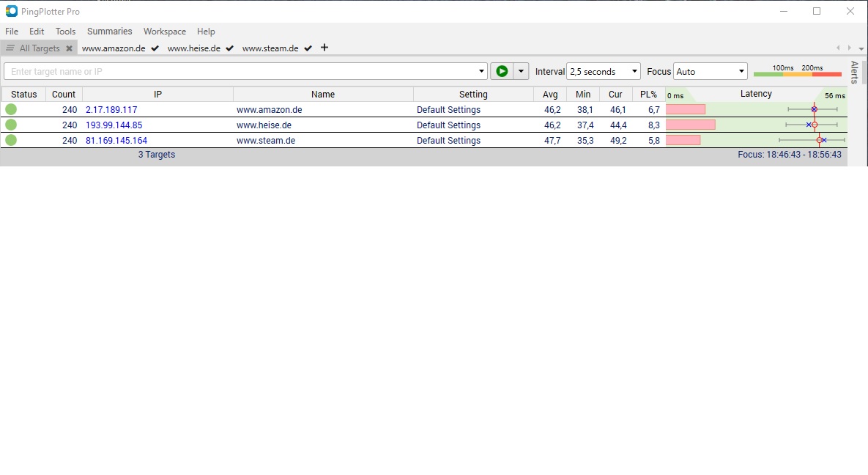
Task: Click the 3 Targets summary text
Action: click(157, 155)
